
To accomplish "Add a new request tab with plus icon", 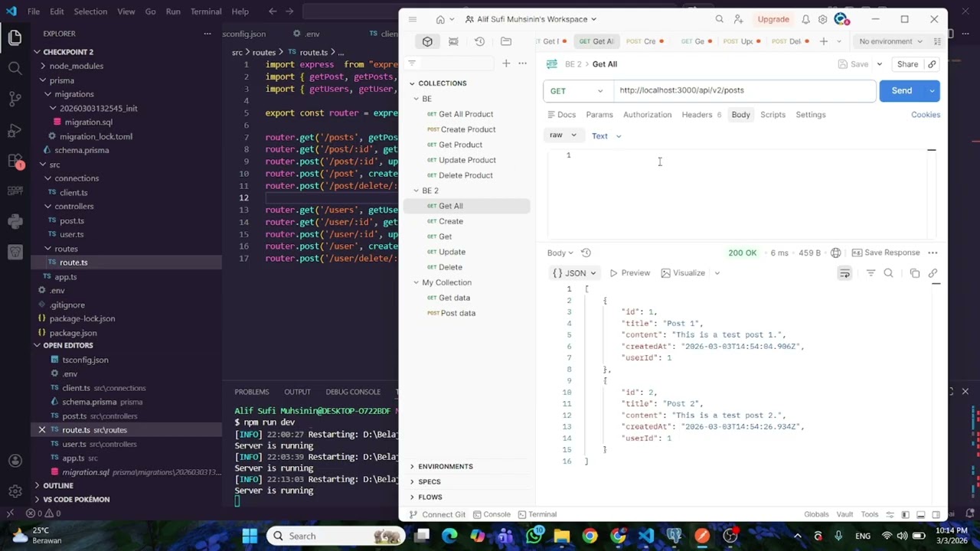I will point(824,41).
